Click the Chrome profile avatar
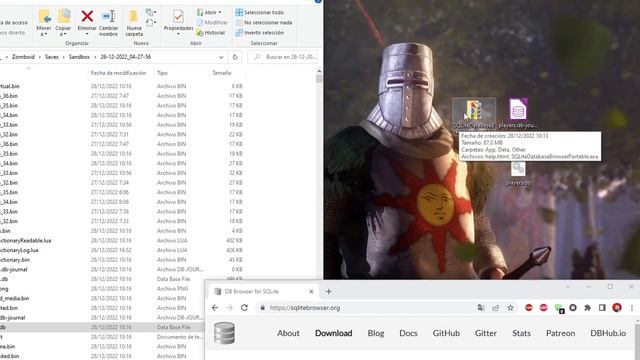 pyautogui.click(x=617, y=308)
